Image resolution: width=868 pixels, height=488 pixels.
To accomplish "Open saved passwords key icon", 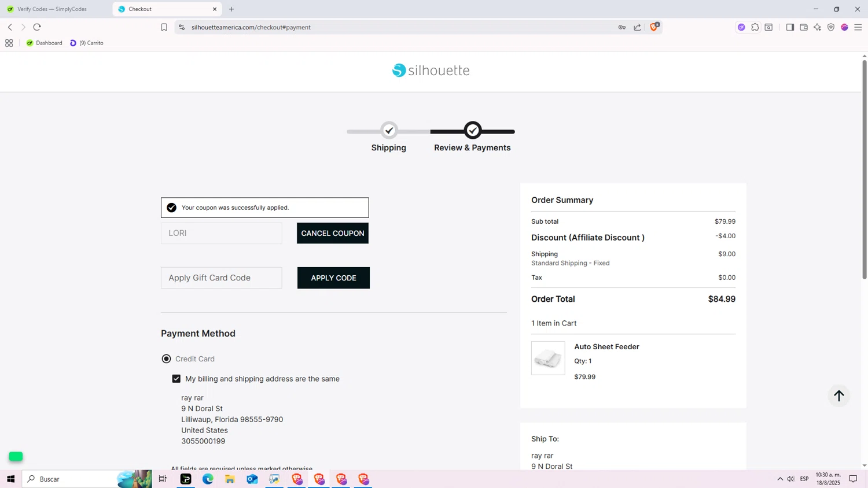I will point(622,27).
